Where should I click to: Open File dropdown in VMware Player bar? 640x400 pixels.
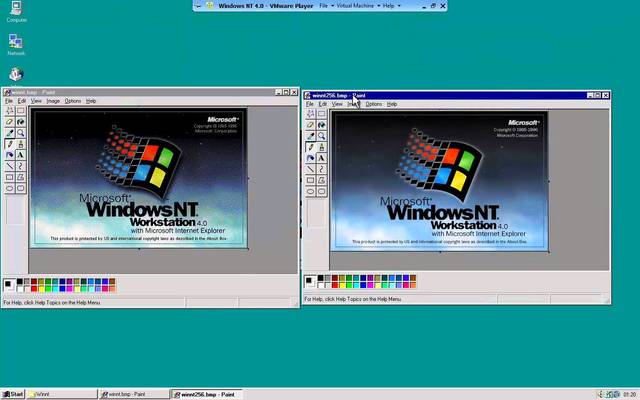coord(326,6)
